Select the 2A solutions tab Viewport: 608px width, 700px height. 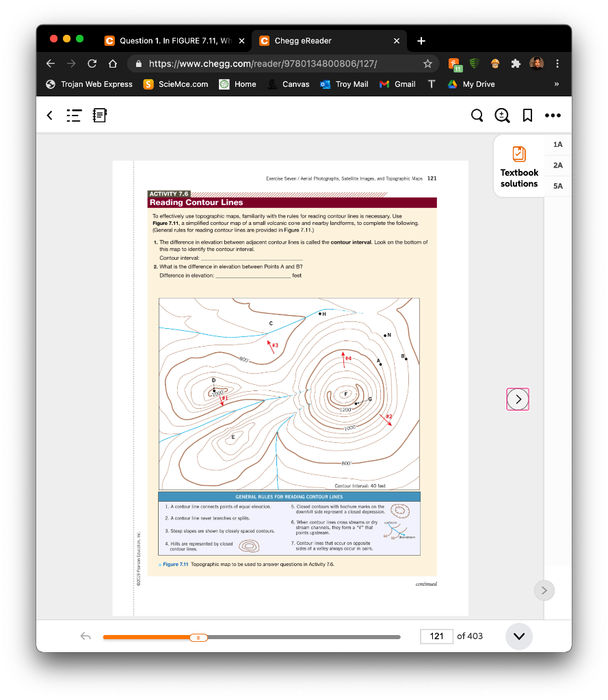(557, 165)
